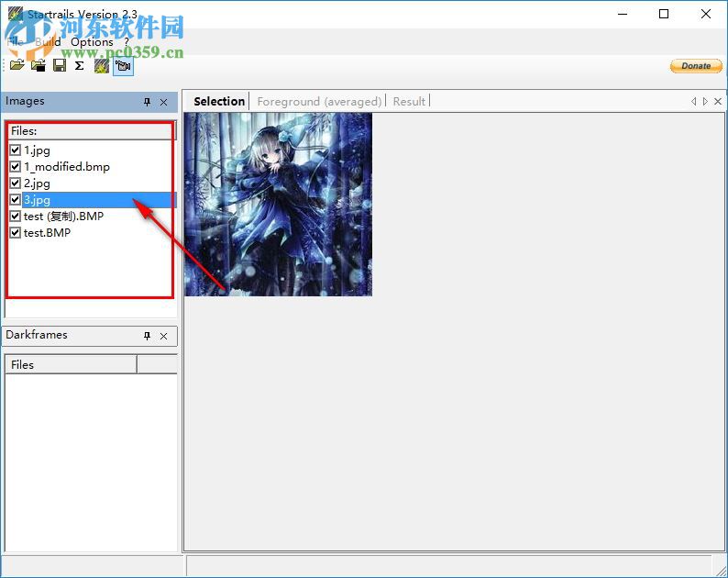This screenshot has width=728, height=578.
Task: Click the Sigma averaging icon
Action: click(x=80, y=65)
